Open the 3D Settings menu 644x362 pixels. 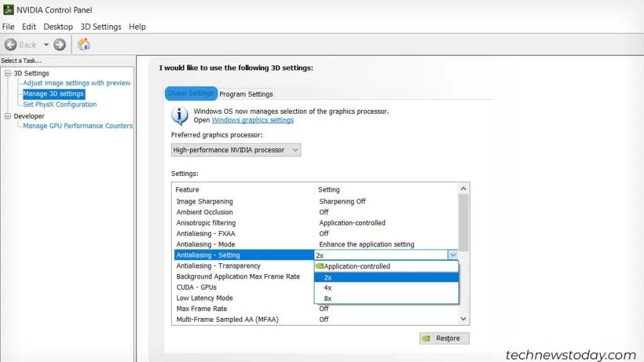tap(100, 26)
